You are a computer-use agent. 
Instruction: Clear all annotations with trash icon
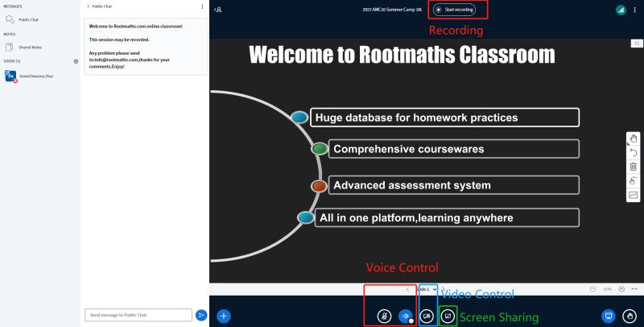633,167
